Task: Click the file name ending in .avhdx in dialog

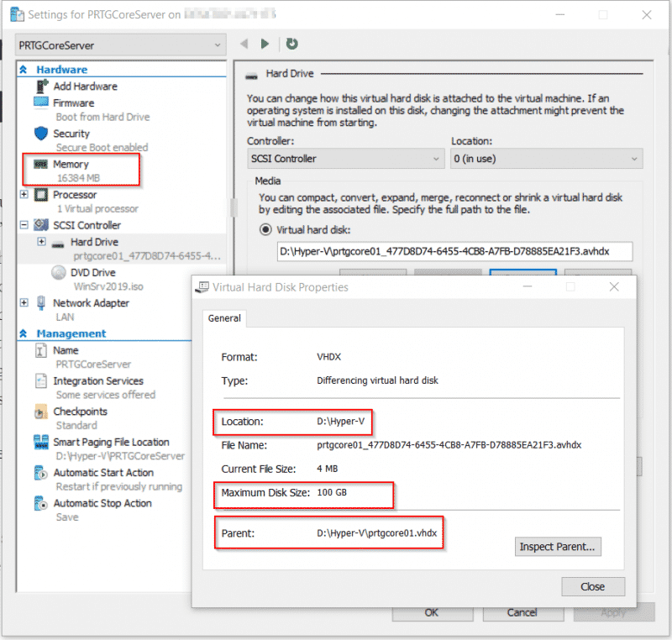Action: pos(449,445)
